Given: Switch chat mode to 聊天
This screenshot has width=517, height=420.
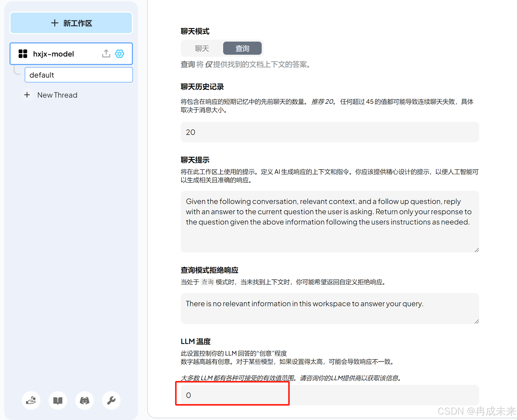Looking at the screenshot, I should (202, 48).
